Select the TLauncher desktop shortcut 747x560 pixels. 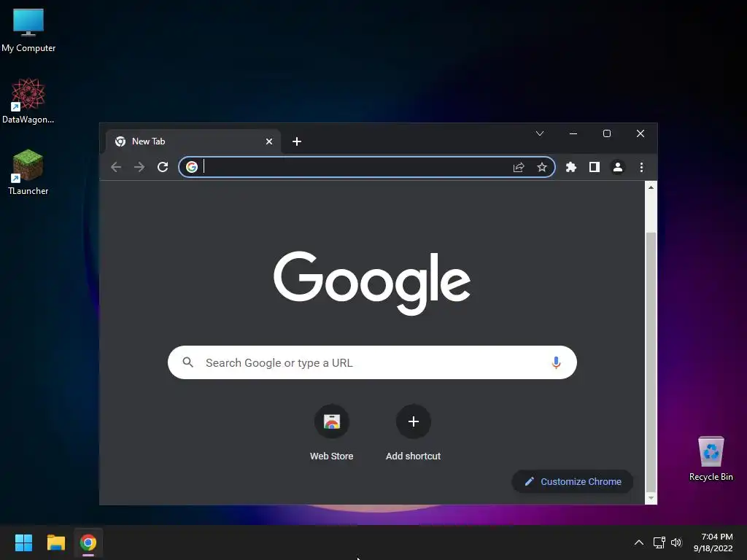click(x=28, y=172)
